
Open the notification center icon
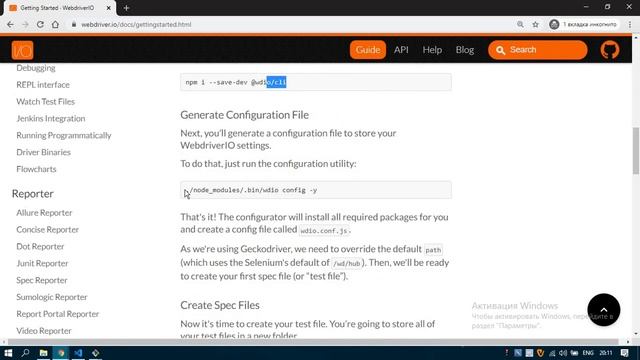pos(624,353)
